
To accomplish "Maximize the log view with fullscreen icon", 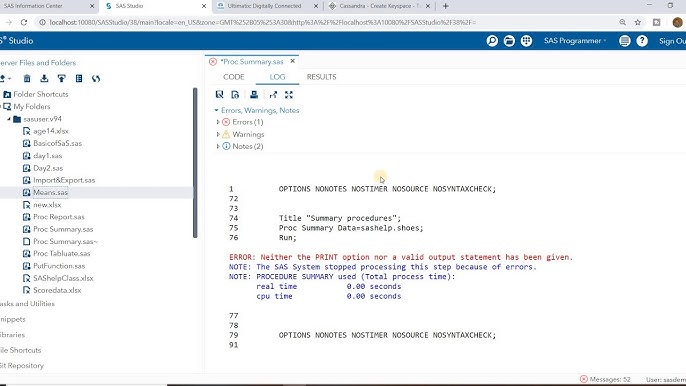I will tap(289, 95).
